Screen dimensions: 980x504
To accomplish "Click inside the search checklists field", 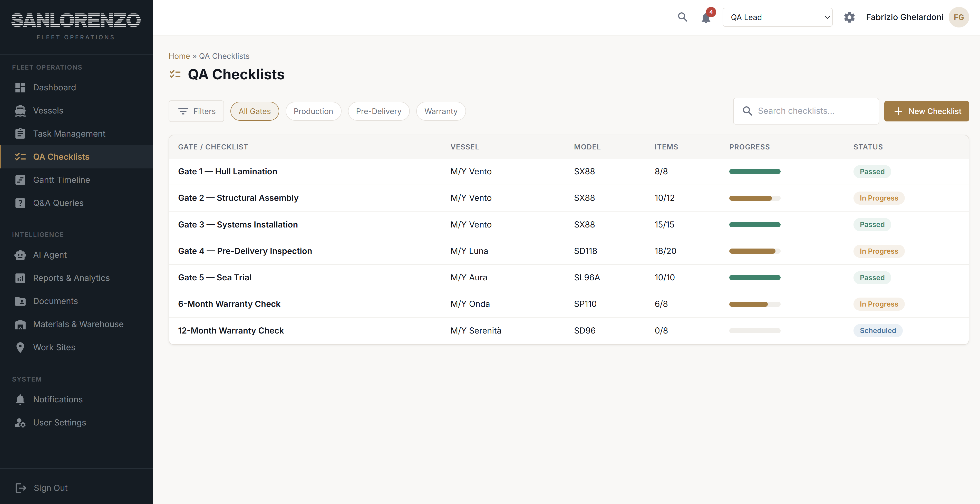I will point(806,111).
